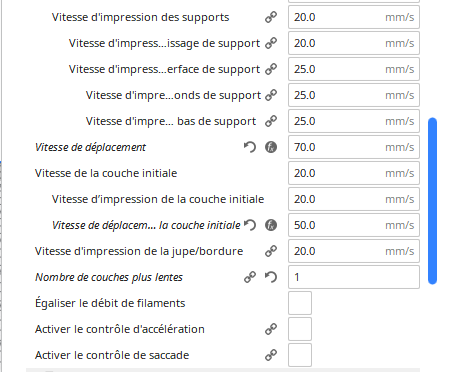453x372 pixels.
Task: Click the Vitesse de déplacement 70.0 field
Action: (354, 147)
